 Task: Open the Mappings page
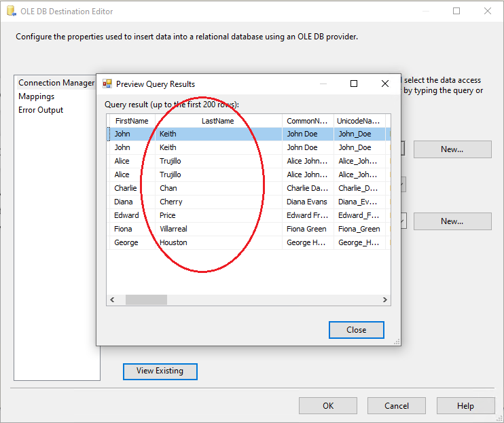(x=36, y=96)
